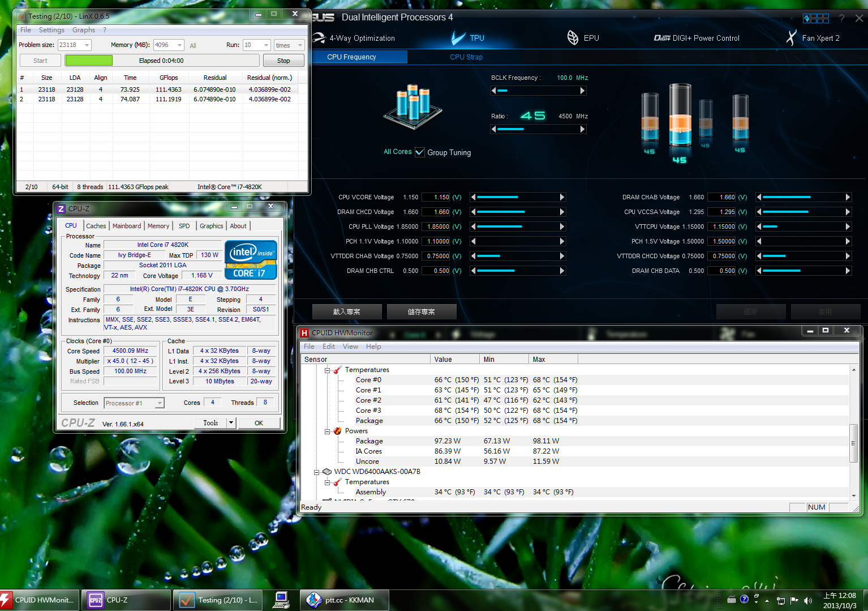Switch to Mainboard tab in CPU-Z

127,226
